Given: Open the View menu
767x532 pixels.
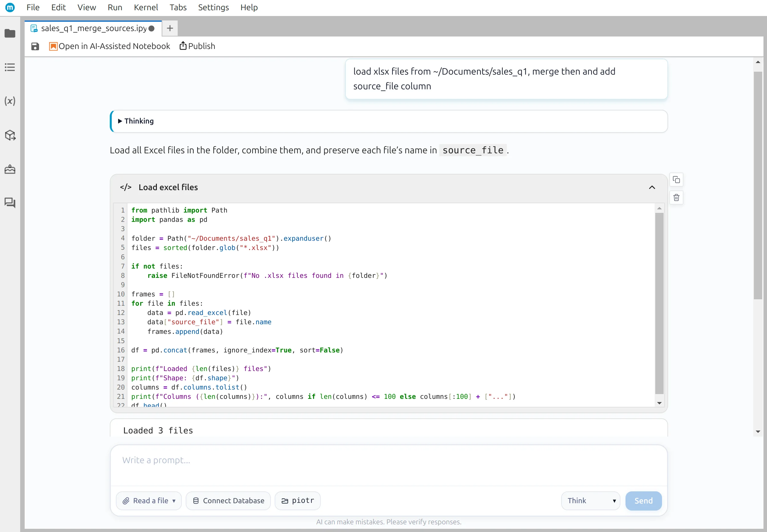Looking at the screenshot, I should click(x=87, y=7).
